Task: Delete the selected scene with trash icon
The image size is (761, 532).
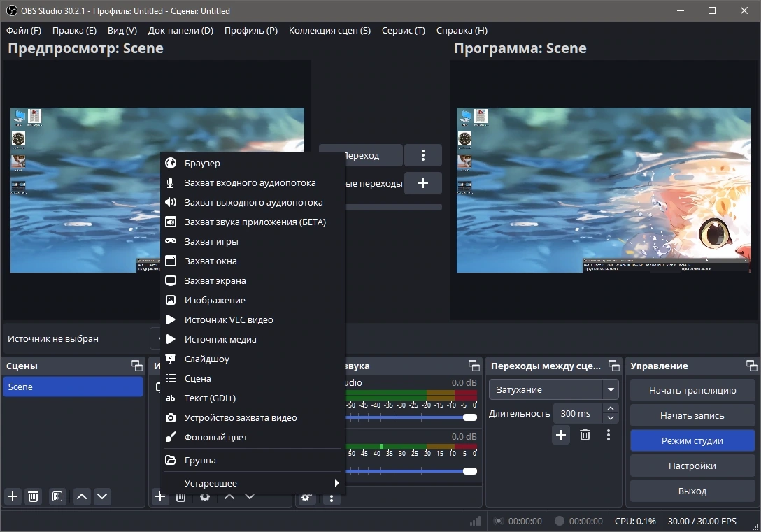Action: pyautogui.click(x=33, y=496)
